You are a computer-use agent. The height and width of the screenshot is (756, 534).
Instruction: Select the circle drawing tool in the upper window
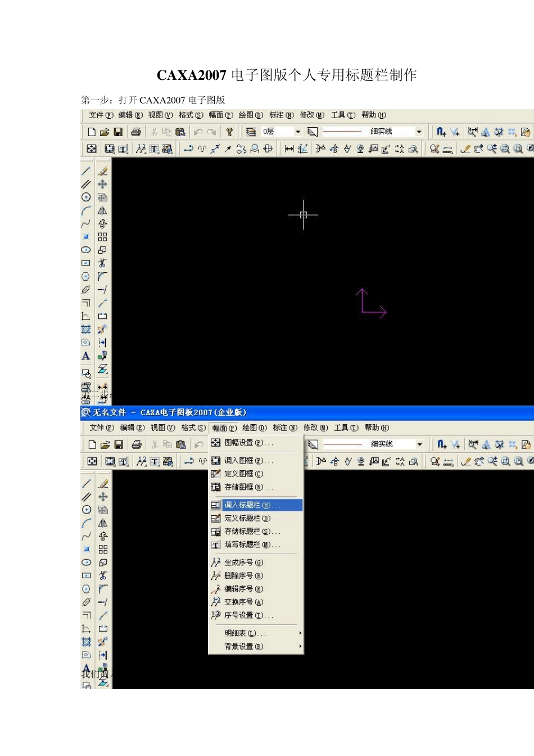coord(86,197)
